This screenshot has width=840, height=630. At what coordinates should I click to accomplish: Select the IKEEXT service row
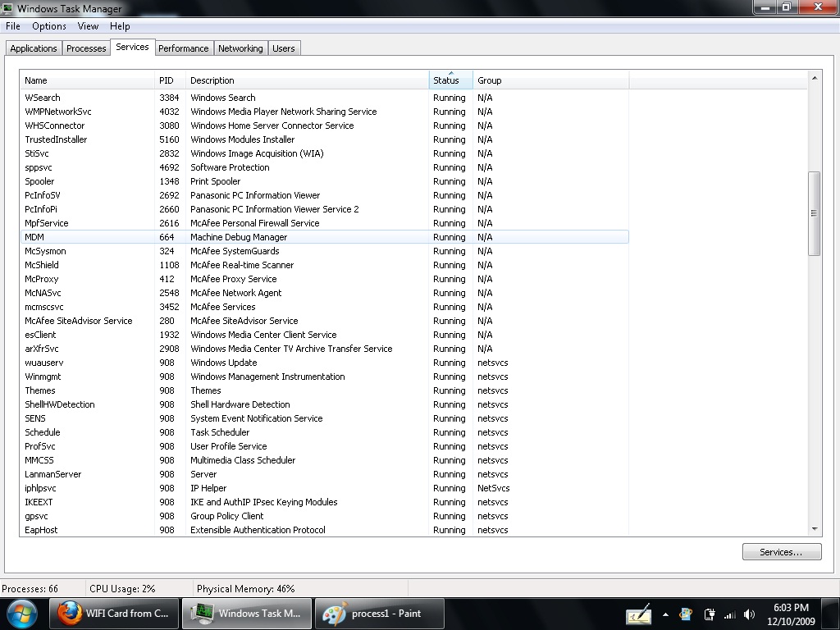click(x=324, y=501)
